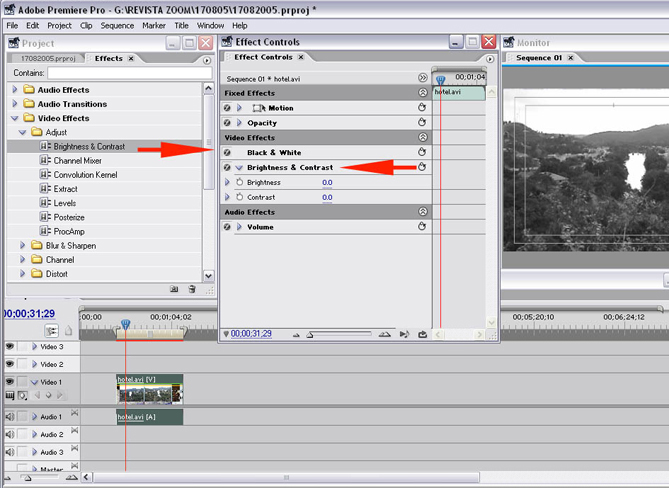Image resolution: width=669 pixels, height=488 pixels.
Task: Collapse the Video Effects folder
Action: tap(15, 118)
